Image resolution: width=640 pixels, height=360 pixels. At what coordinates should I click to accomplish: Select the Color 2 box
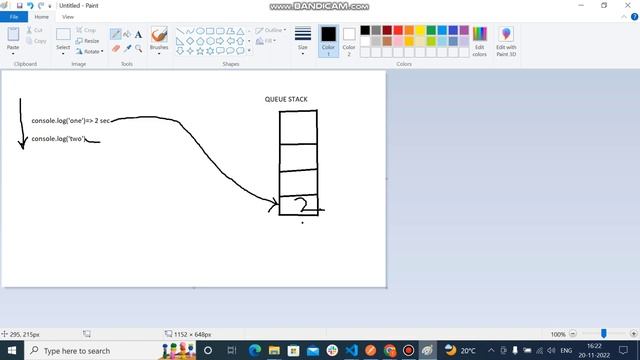[x=349, y=41]
